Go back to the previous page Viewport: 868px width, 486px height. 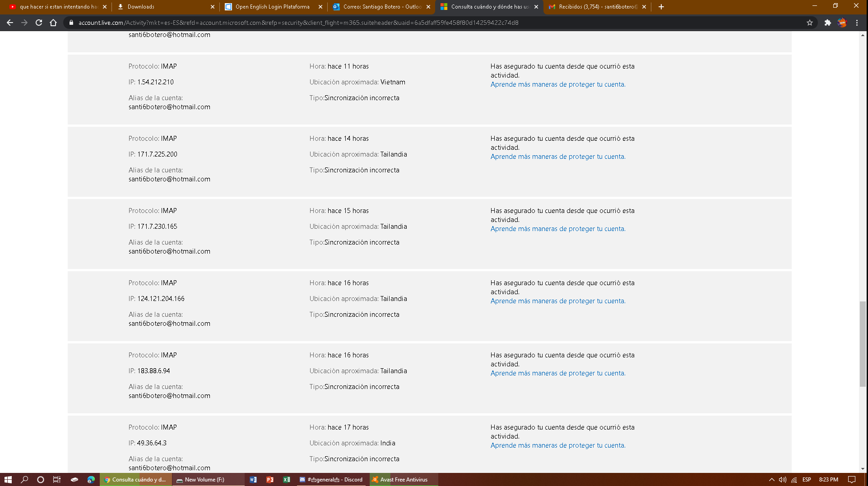[10, 23]
